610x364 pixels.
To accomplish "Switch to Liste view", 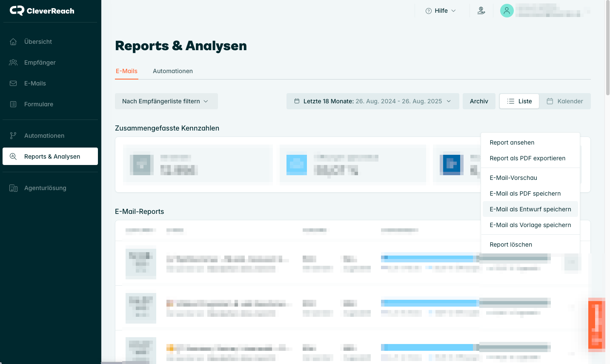I will [x=519, y=101].
